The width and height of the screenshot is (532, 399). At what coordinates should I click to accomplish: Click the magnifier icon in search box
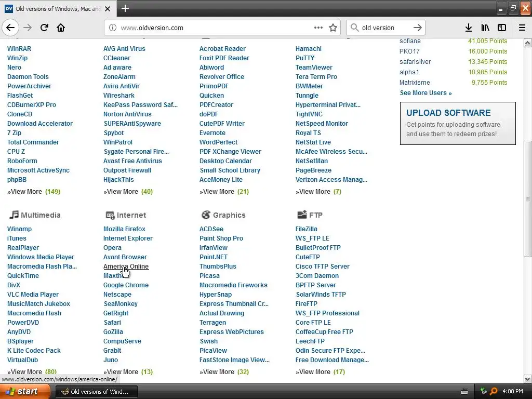coord(354,28)
